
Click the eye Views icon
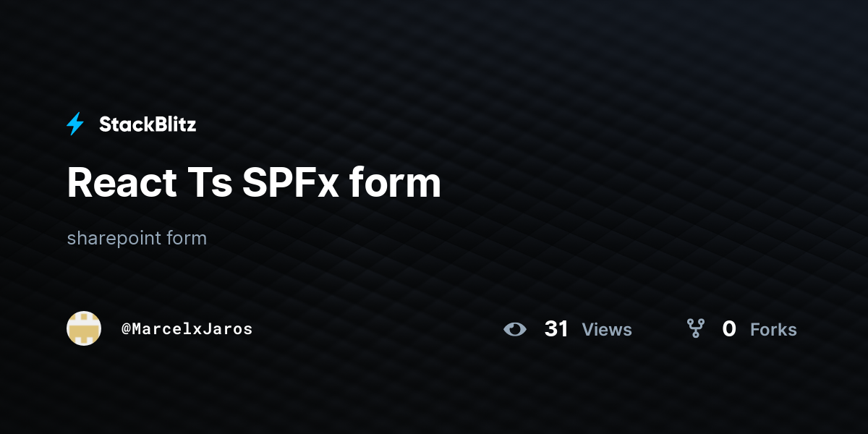pos(515,329)
